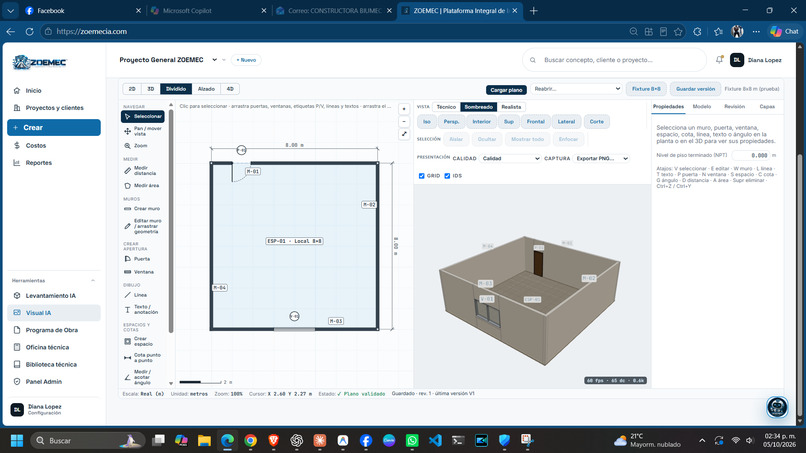Open the Capas properties tab
Image resolution: width=806 pixels, height=453 pixels.
point(767,106)
